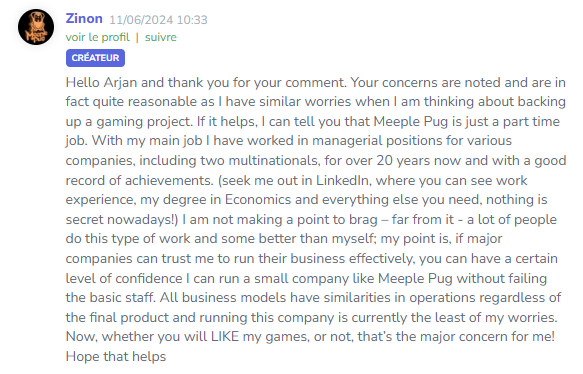Open the "voir le profil" link
583x374 pixels.
tap(97, 37)
